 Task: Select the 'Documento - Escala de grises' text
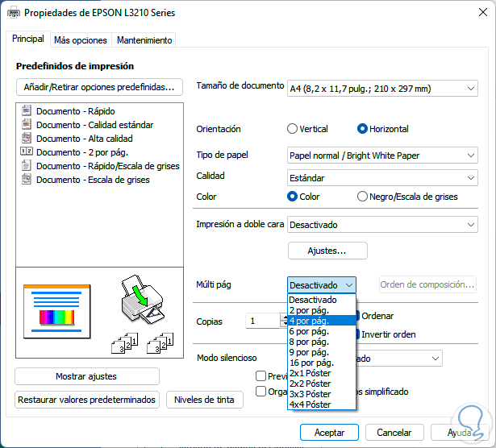point(93,180)
